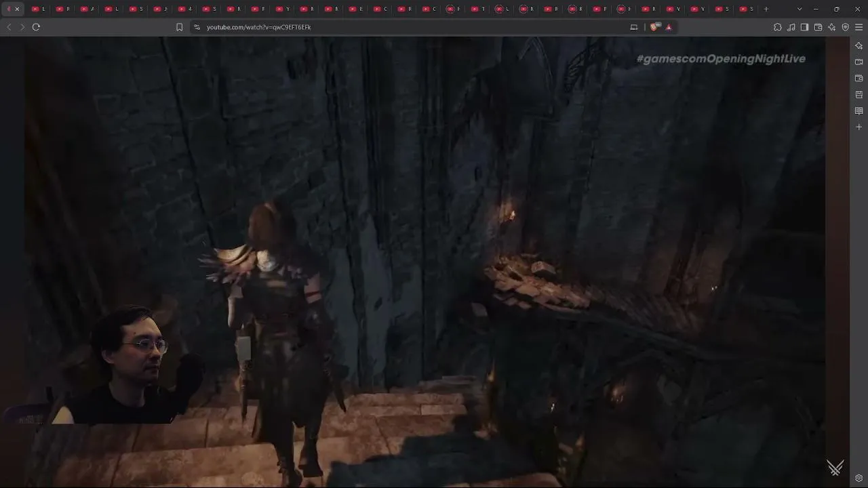This screenshot has height=488, width=868.
Task: Open the browser main hamburger menu
Action: (x=859, y=27)
